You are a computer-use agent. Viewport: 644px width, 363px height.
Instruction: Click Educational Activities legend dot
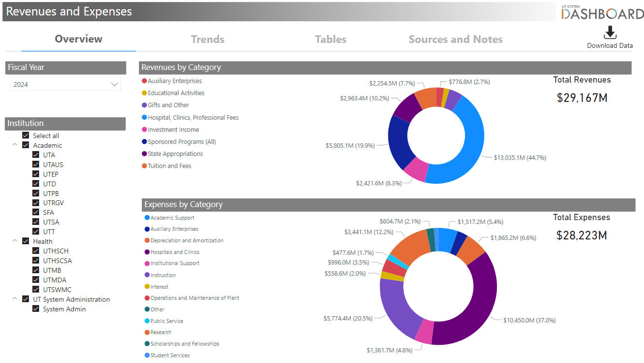click(144, 93)
